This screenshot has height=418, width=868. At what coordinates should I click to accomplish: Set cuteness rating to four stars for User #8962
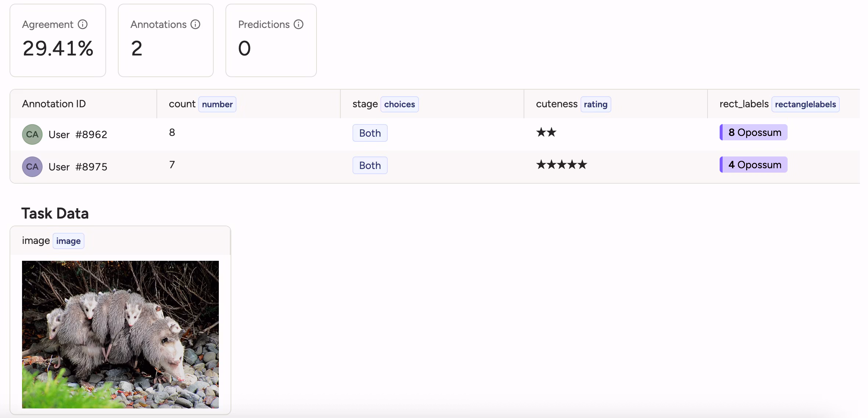[572, 132]
